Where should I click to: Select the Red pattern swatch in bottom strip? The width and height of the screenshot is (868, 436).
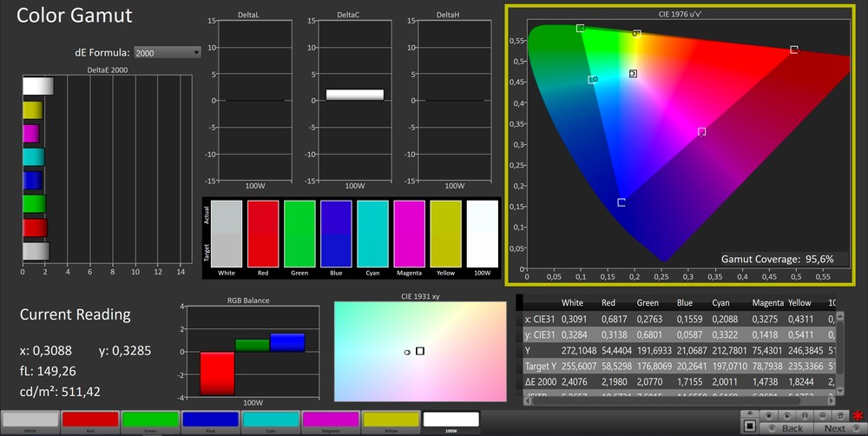[90, 419]
